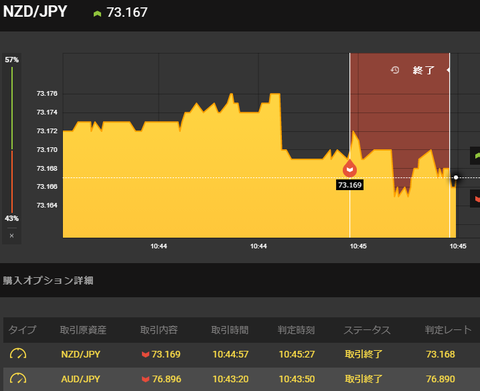Viewport: 480px width, 391px height.
Task: Click the red portion of the sentiment bar
Action: click(12, 182)
